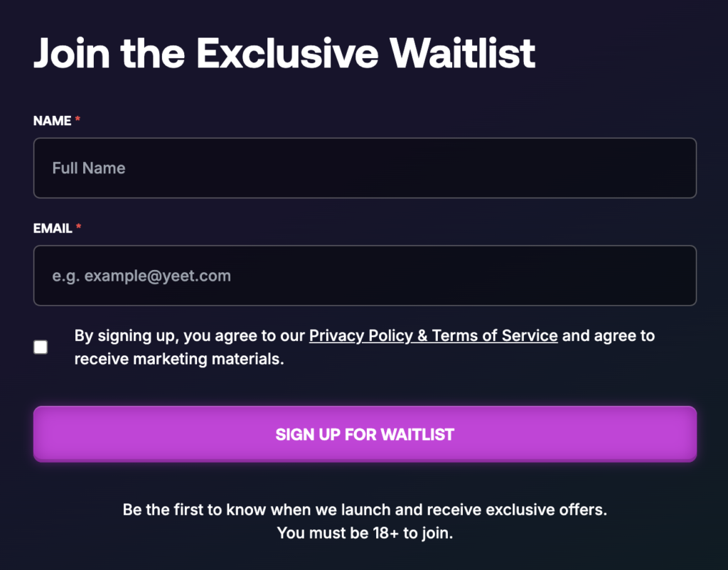Click the "receive marketing materials" consent text
The height and width of the screenshot is (570, 728).
point(179,359)
